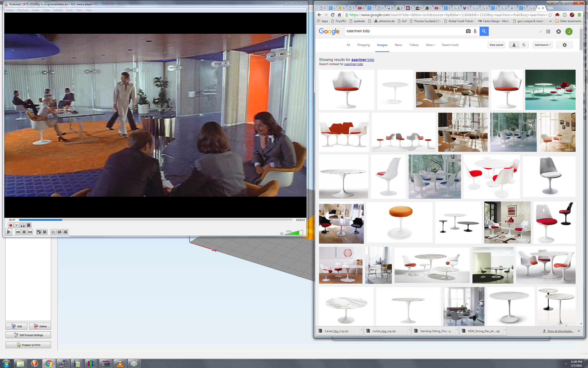Switch to Shopping results tab

click(x=364, y=45)
